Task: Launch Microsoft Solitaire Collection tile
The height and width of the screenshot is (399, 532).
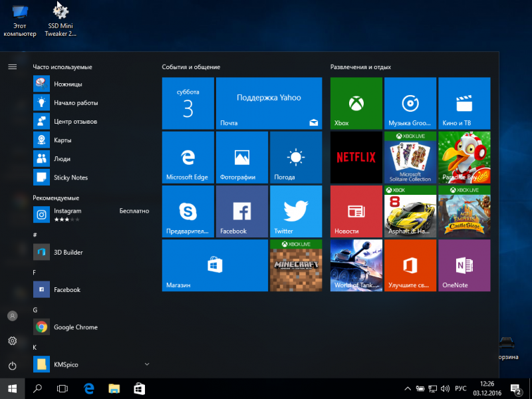Action: tap(410, 158)
